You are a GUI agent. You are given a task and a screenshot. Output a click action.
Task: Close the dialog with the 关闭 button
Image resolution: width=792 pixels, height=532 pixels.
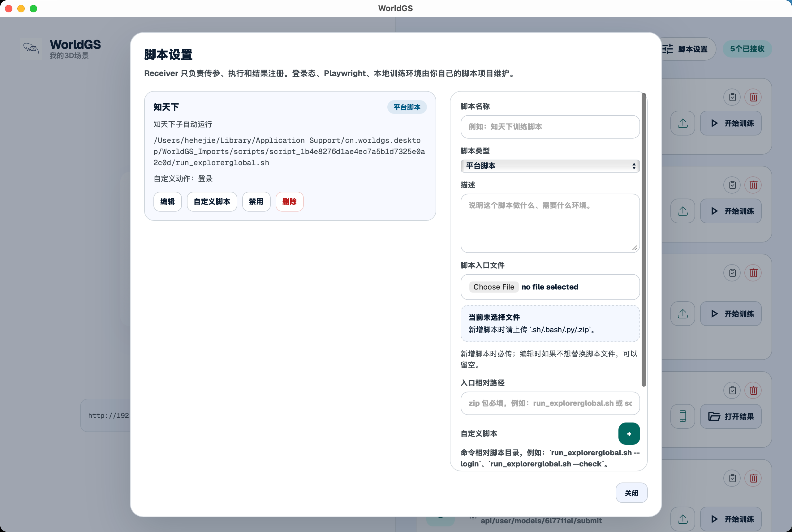[631, 493]
